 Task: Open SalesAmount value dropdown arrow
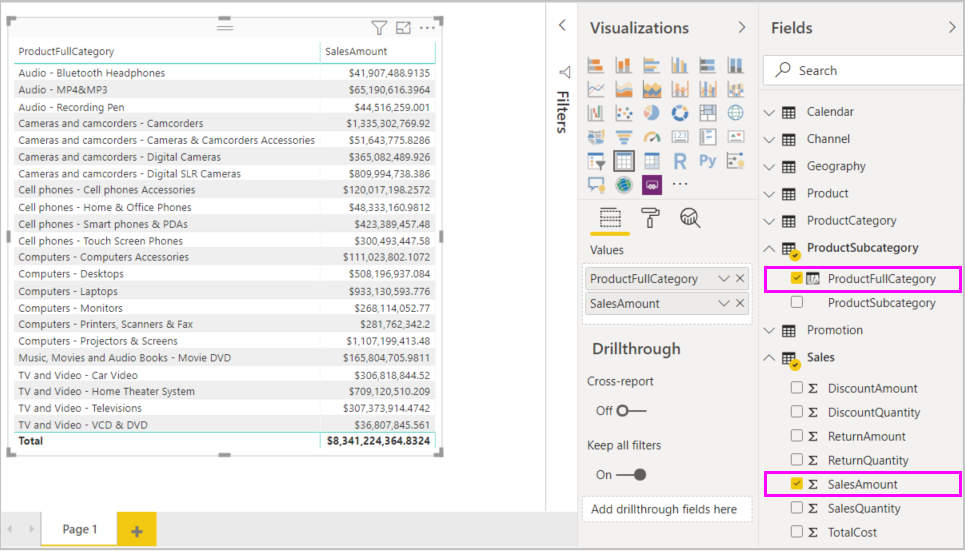point(723,304)
